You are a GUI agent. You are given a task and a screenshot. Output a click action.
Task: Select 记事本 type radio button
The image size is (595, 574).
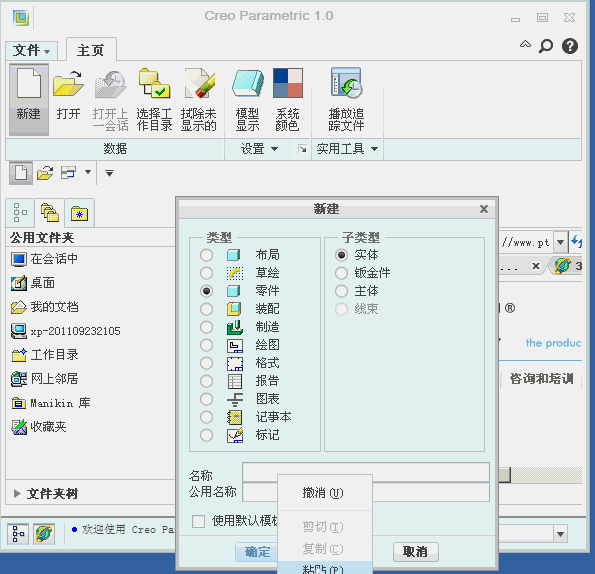(206, 417)
